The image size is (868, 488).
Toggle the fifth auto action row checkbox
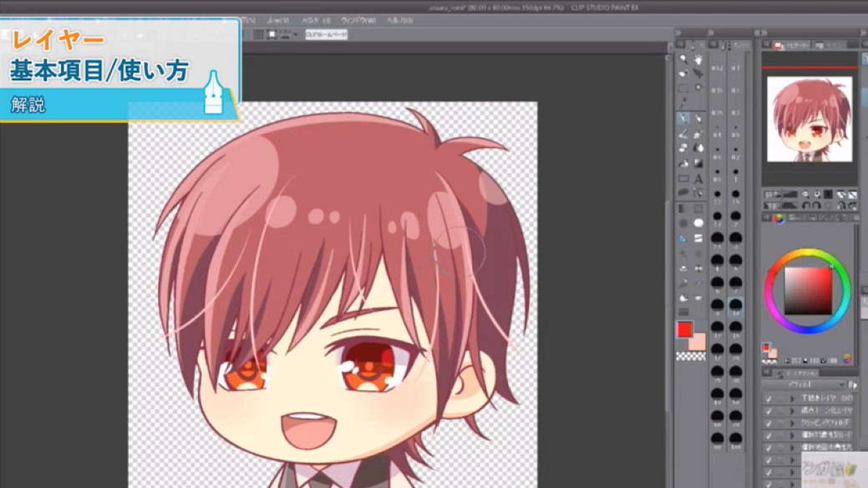click(x=768, y=447)
